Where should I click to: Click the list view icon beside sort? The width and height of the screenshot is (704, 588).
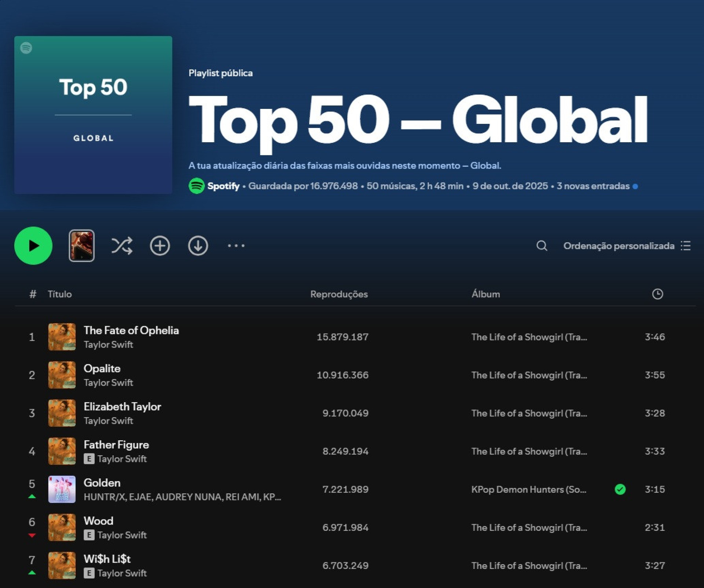click(x=686, y=246)
